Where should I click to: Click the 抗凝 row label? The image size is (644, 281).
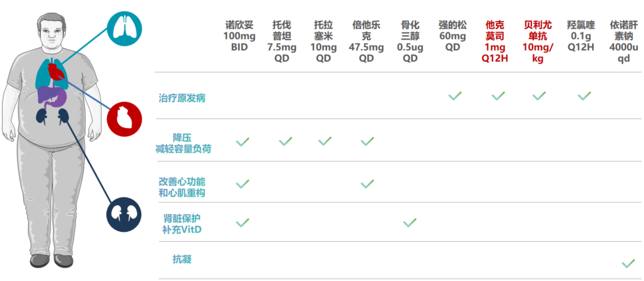tap(182, 259)
